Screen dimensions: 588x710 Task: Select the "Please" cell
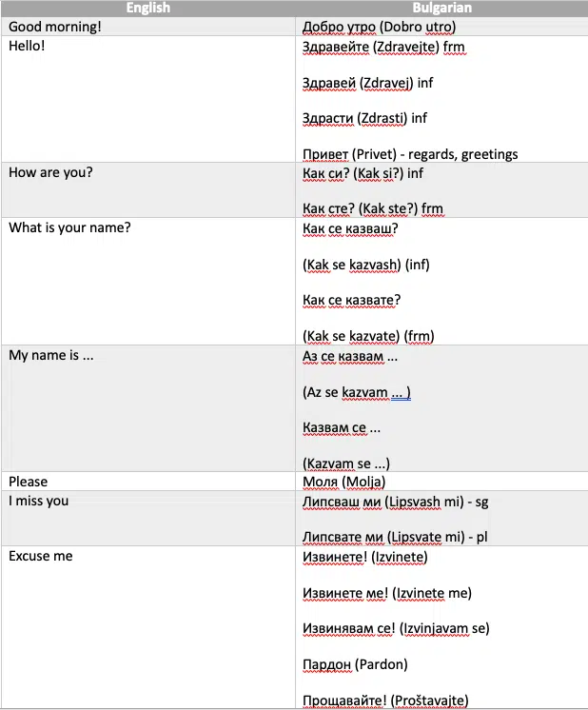click(x=28, y=482)
